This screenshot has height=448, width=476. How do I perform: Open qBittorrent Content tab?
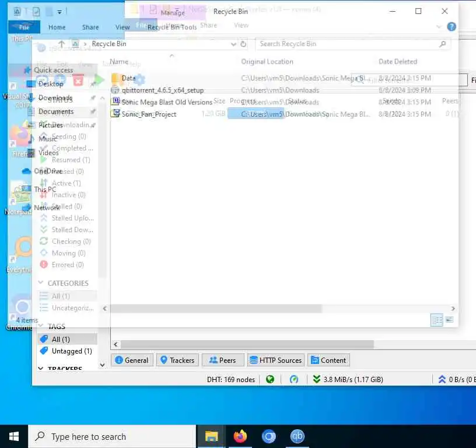pyautogui.click(x=328, y=360)
